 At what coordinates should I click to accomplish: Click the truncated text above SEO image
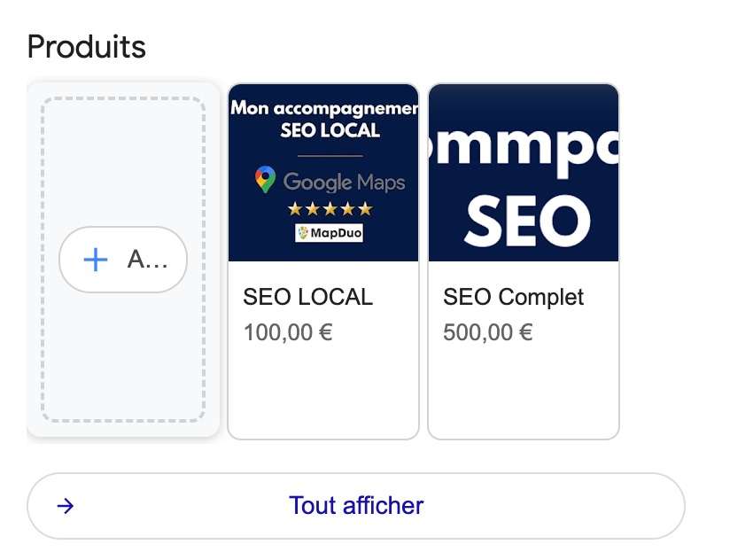tap(524, 151)
